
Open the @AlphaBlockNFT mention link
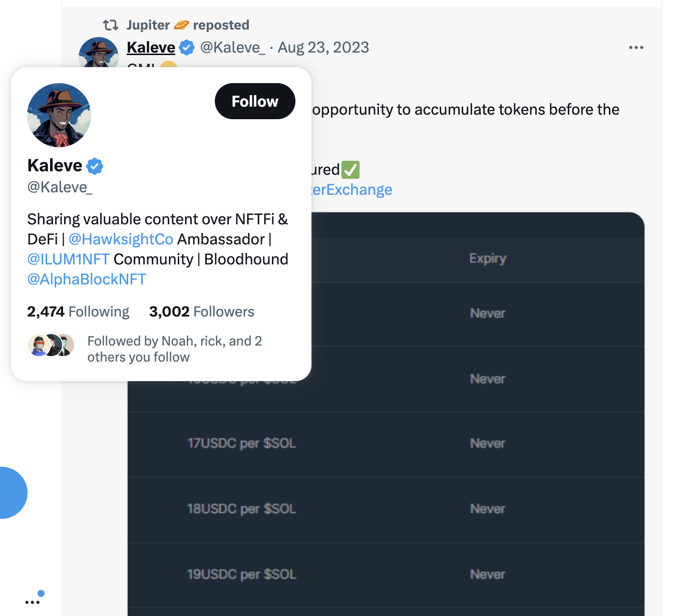pos(87,279)
